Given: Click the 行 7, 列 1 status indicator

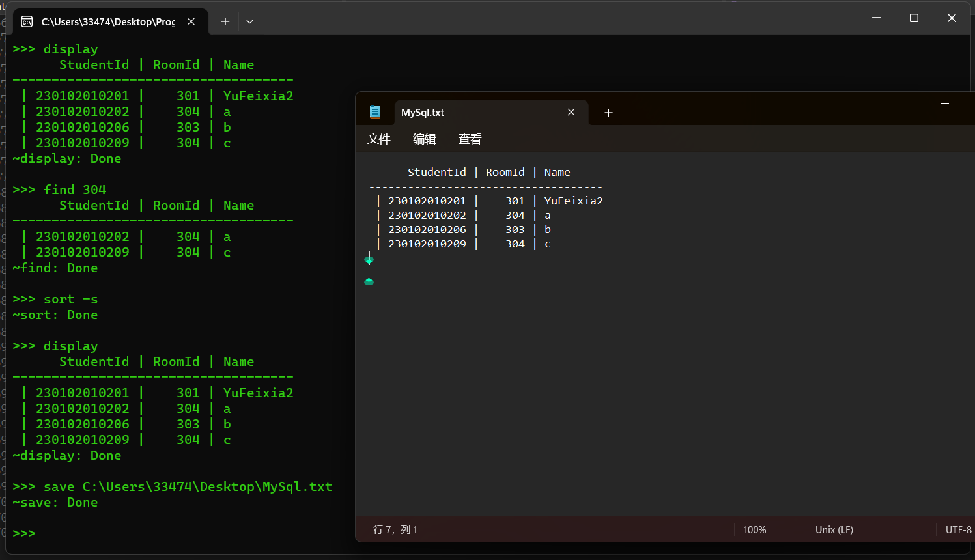Looking at the screenshot, I should pyautogui.click(x=395, y=530).
